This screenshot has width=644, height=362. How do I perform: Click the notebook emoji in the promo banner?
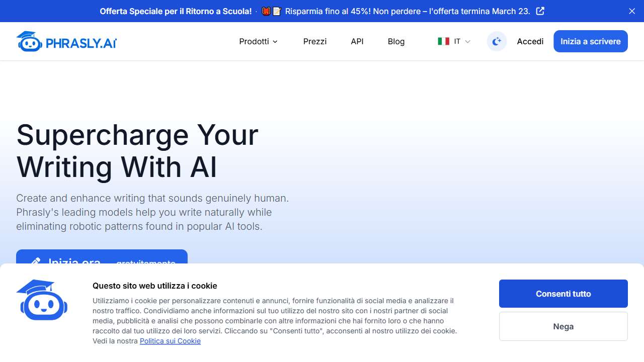click(278, 11)
